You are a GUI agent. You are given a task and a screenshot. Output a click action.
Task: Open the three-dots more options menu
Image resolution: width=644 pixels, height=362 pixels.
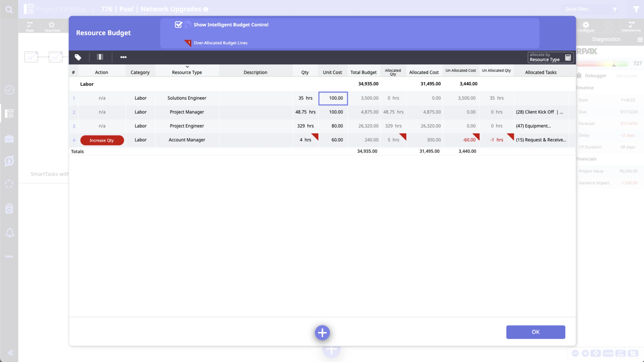pyautogui.click(x=123, y=57)
